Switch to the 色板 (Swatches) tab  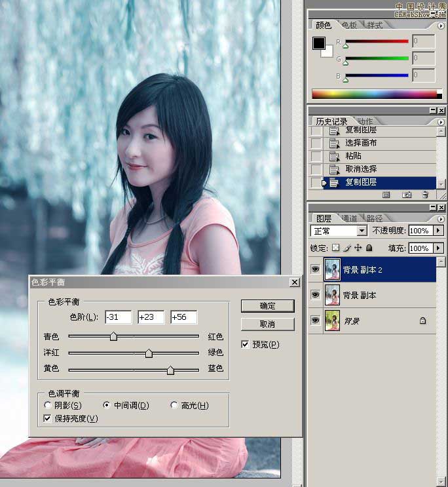point(349,26)
